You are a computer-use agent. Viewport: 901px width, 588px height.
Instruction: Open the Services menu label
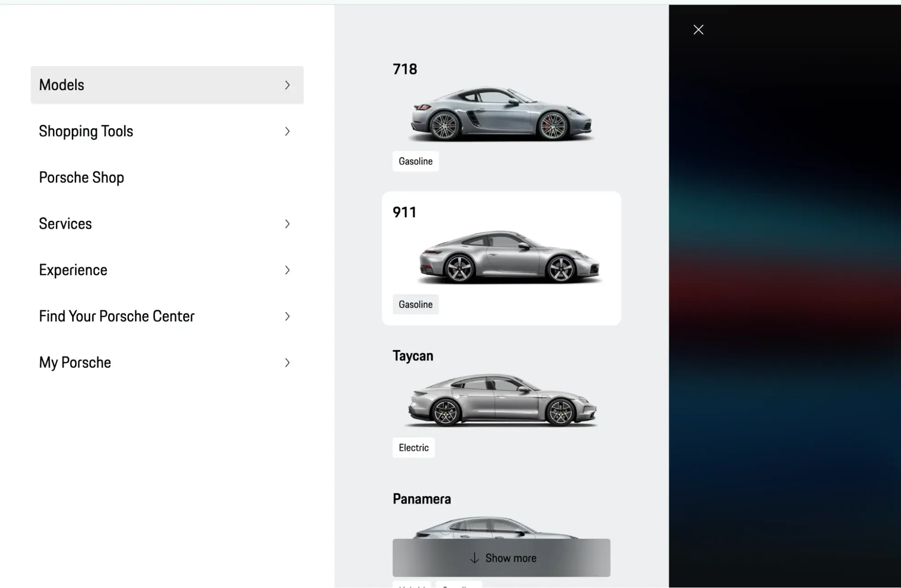[65, 224]
